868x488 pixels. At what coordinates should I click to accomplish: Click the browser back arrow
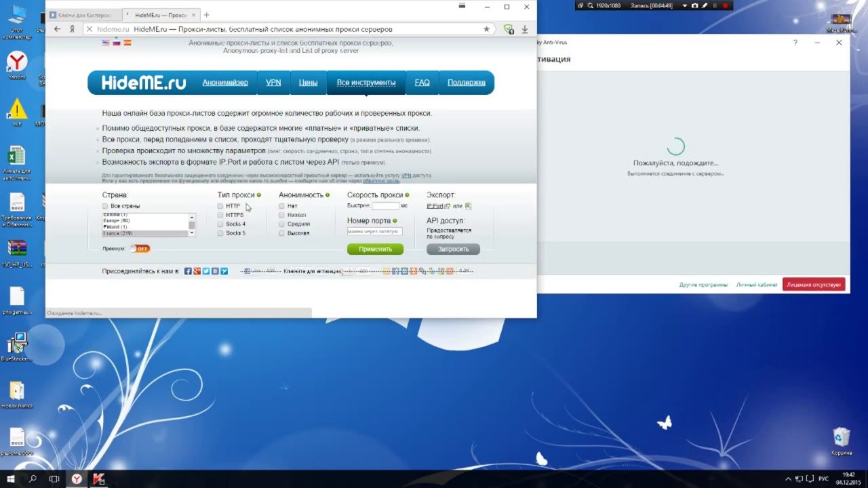tap(57, 29)
